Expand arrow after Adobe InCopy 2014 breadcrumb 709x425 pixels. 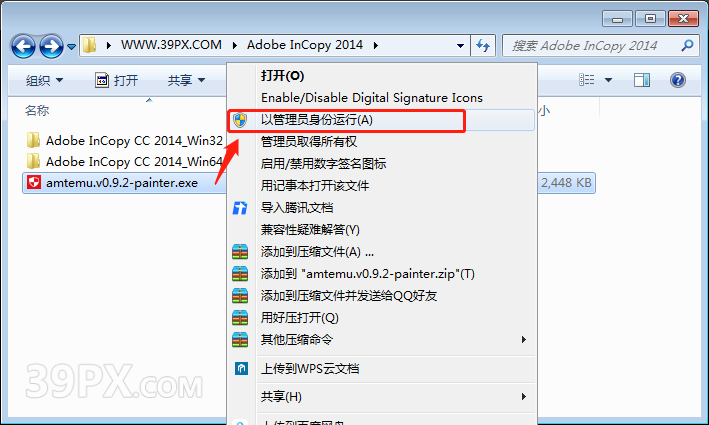coord(376,45)
